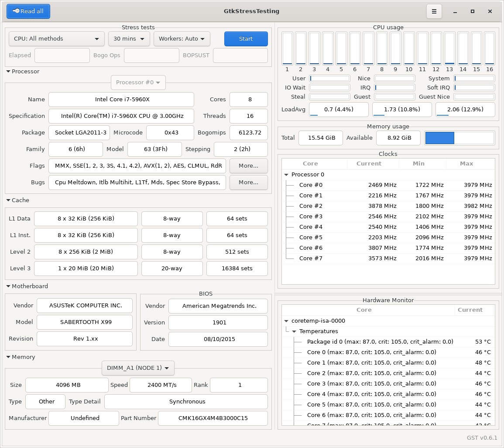504x448 pixels.
Task: Collapse the coretemp-isa-0000 node
Action: coord(286,321)
